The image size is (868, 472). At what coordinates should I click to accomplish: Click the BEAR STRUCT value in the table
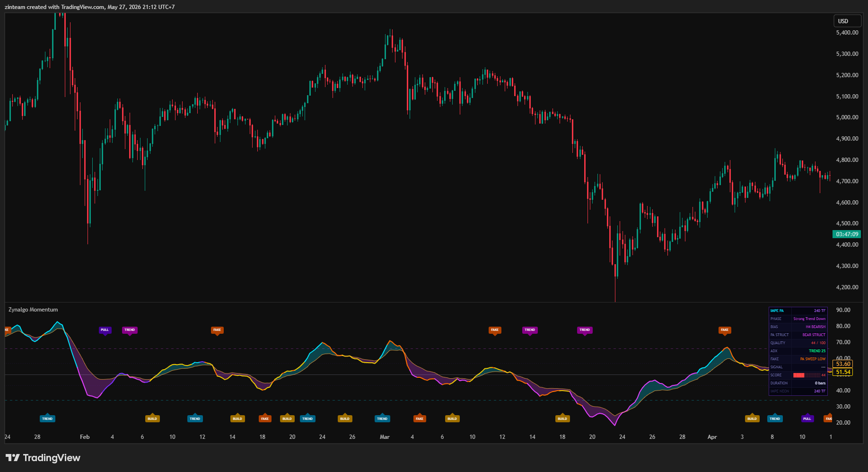(814, 335)
